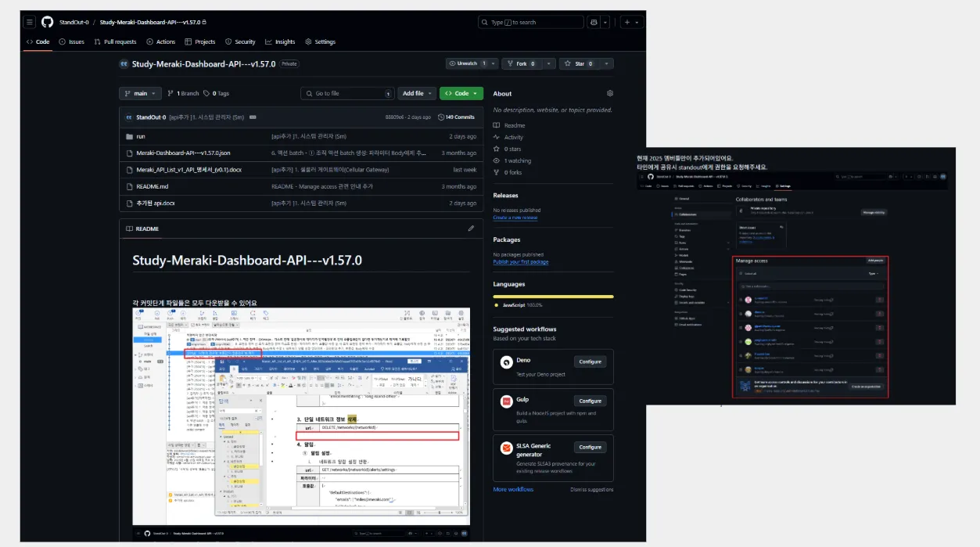Click Create a new release link
The height and width of the screenshot is (547, 980).
(515, 217)
